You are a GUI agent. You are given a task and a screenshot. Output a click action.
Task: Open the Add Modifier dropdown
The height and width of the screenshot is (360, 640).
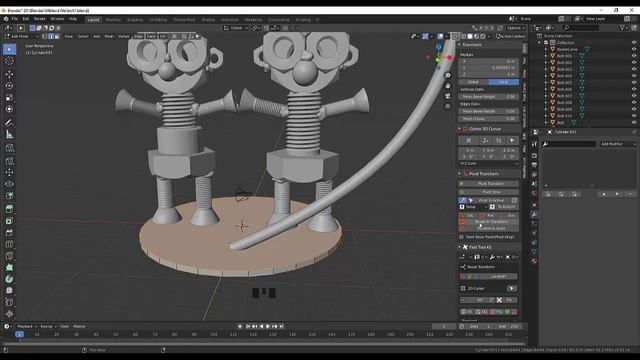pos(618,144)
